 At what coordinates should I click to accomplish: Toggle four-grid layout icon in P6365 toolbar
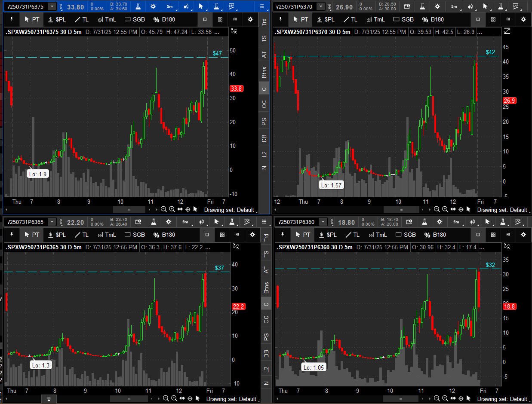pos(222,235)
